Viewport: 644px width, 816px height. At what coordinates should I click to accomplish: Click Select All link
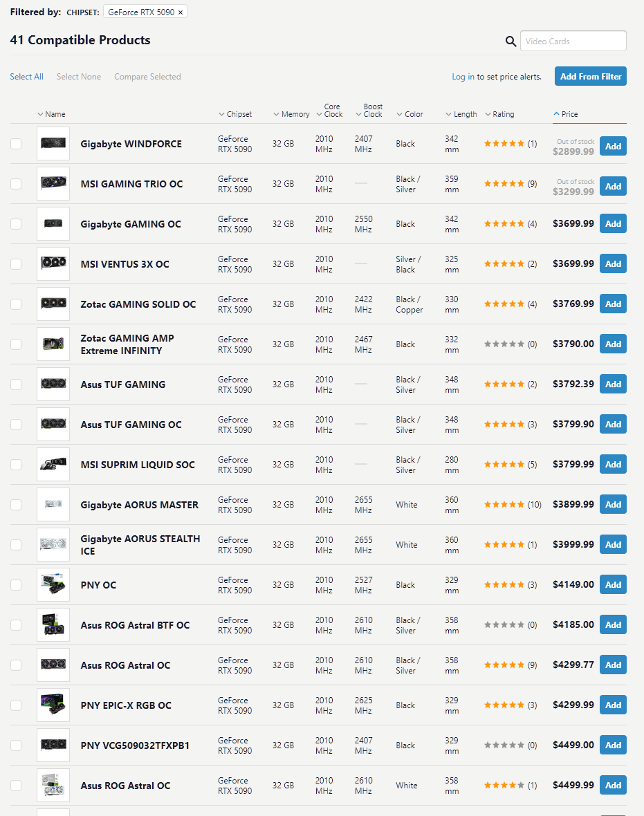point(26,77)
